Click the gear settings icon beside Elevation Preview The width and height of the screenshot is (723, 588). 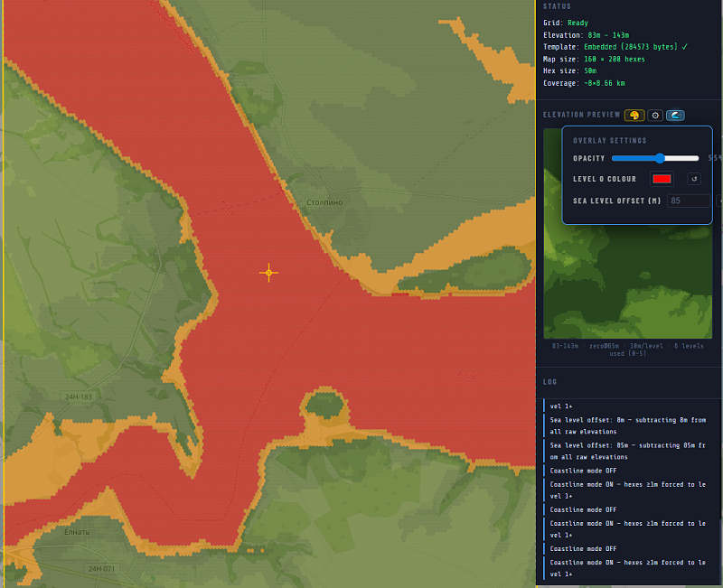pyautogui.click(x=655, y=116)
